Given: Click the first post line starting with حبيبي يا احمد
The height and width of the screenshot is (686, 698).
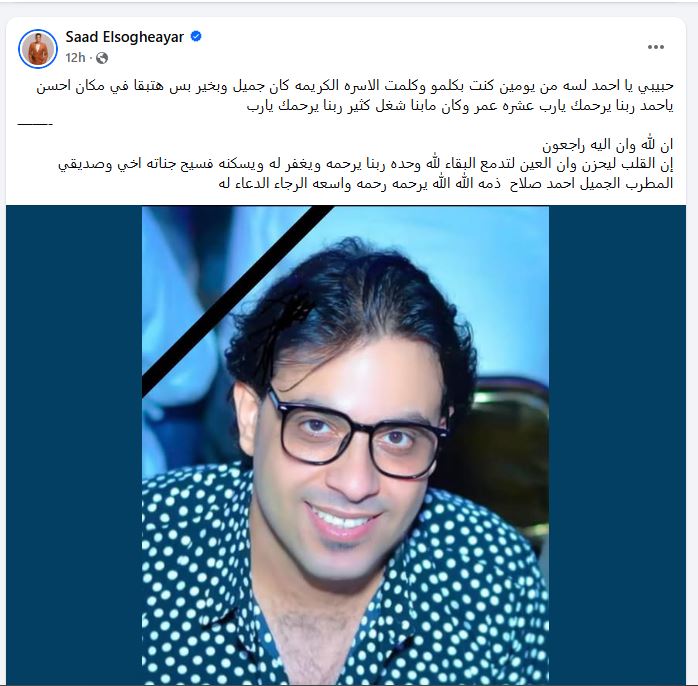Looking at the screenshot, I should click(x=355, y=85).
